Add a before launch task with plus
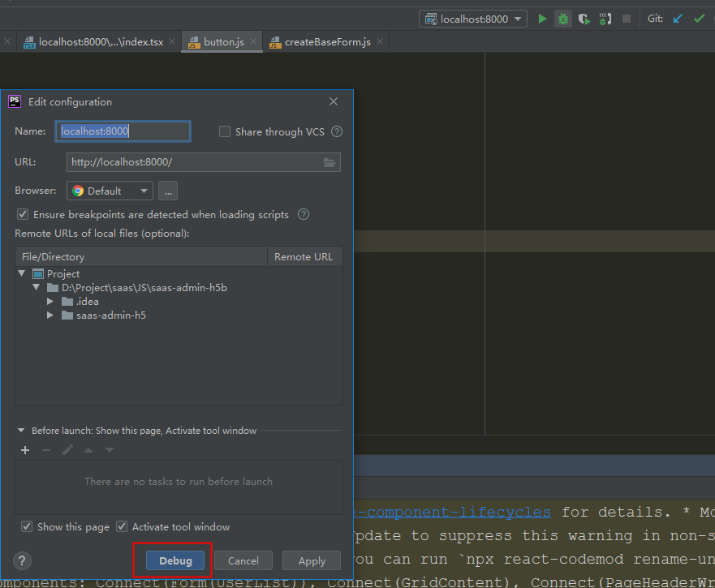This screenshot has height=588, width=715. (x=25, y=450)
